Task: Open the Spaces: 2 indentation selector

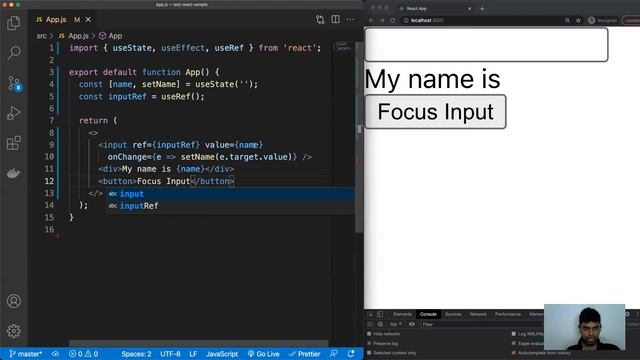Action: [136, 354]
